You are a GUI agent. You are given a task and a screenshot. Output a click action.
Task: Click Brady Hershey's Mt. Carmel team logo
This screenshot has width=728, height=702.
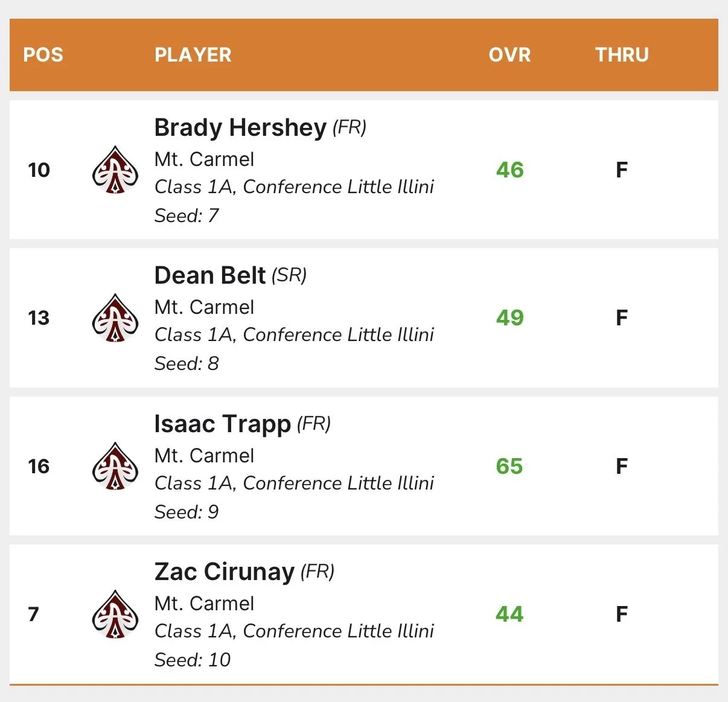pyautogui.click(x=115, y=170)
